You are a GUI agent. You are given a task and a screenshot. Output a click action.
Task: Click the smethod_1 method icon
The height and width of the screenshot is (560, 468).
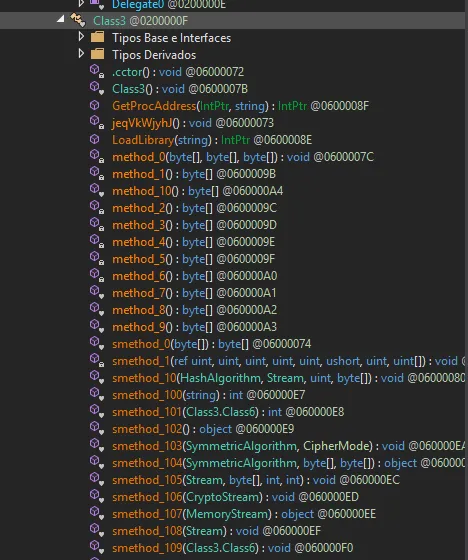[96, 360]
